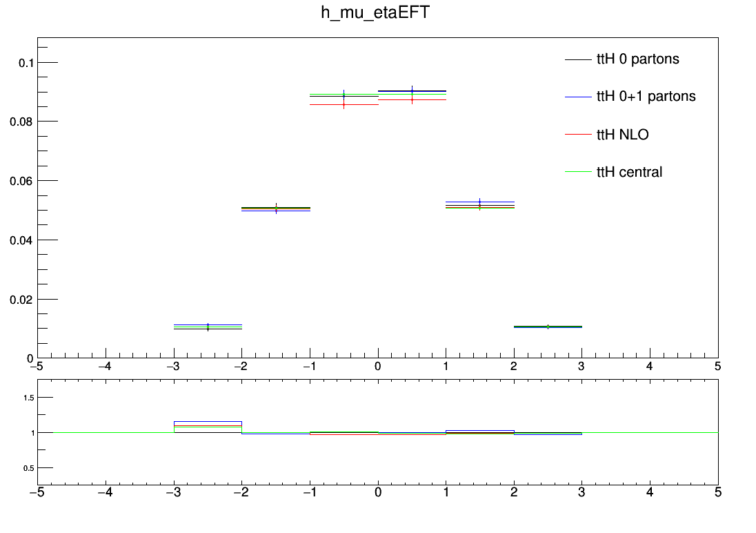Select the 'ttH 0 partons' legend label
Screen dimensions: 756x533
pyautogui.click(x=638, y=59)
